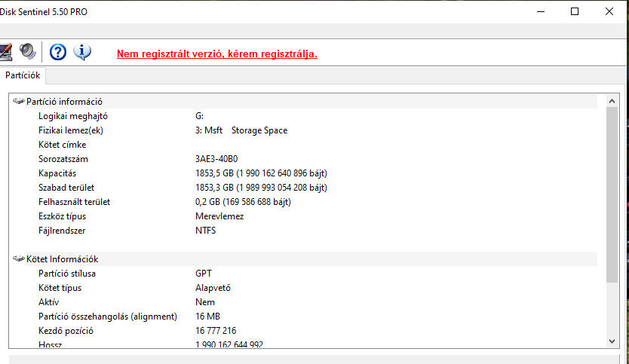Click the Kapacitás label

coord(57,173)
